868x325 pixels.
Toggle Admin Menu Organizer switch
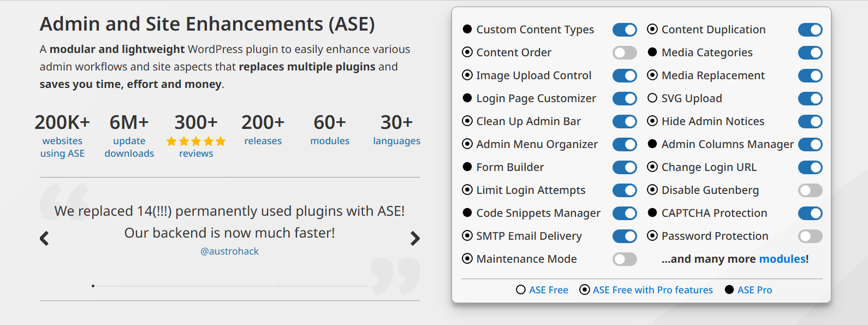[625, 144]
